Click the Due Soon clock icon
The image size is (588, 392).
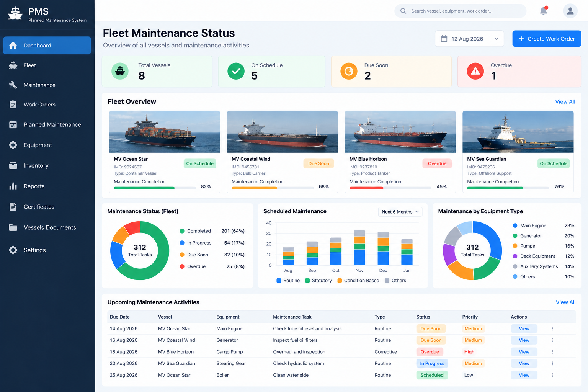[x=349, y=71]
